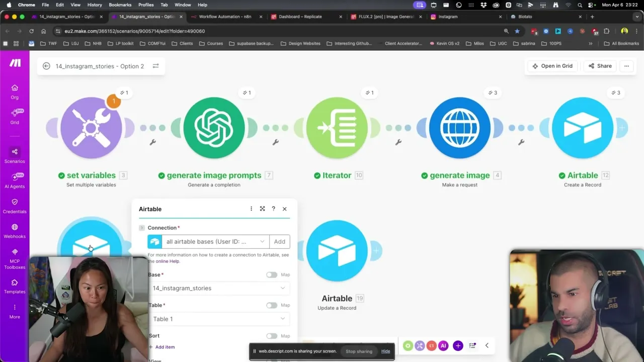Open the set variables tools module
644x362 pixels.
coord(91,128)
